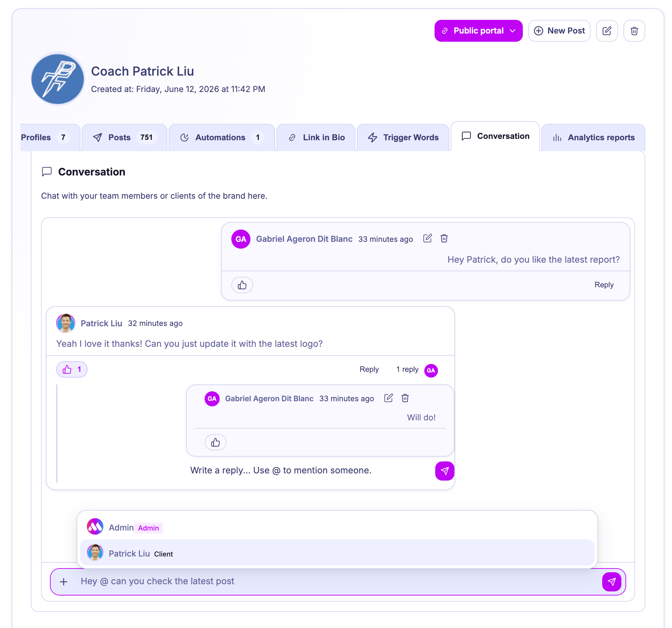The height and width of the screenshot is (628, 672).
Task: Mention Admin from the suggestion list
Action: point(337,527)
